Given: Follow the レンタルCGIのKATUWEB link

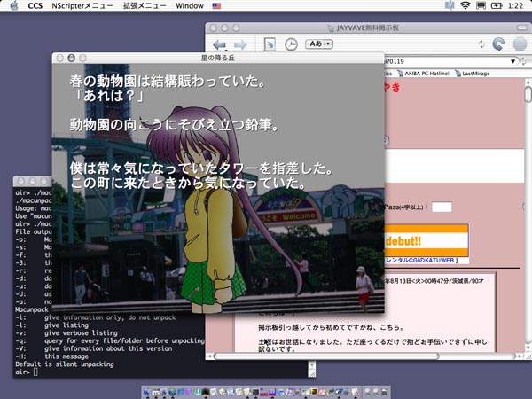Looking at the screenshot, I should pos(419,260).
